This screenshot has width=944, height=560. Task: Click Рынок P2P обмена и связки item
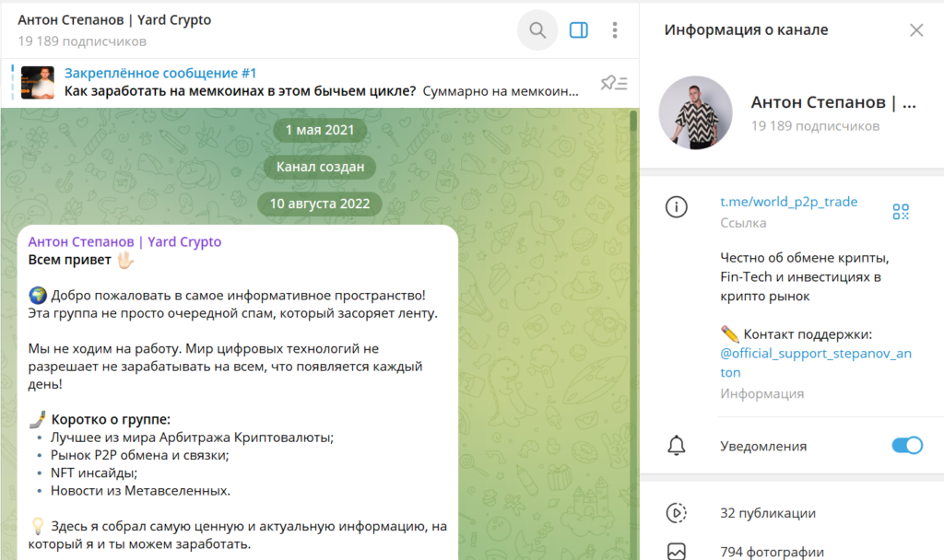(140, 455)
